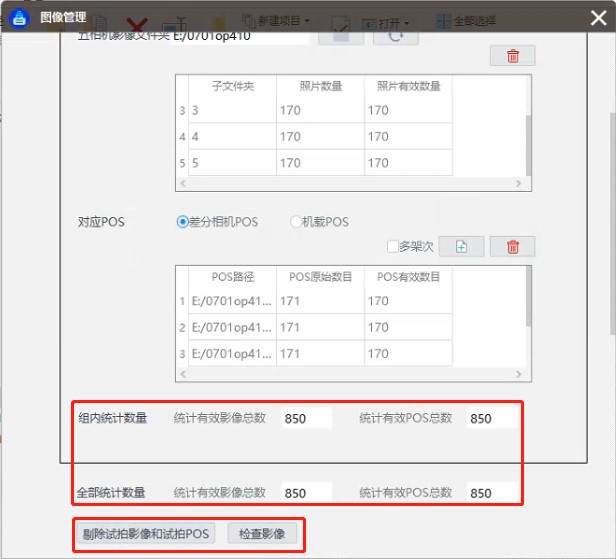Click right arrow of subfolder table scrollbar
This screenshot has height=559, width=616.
click(x=519, y=183)
